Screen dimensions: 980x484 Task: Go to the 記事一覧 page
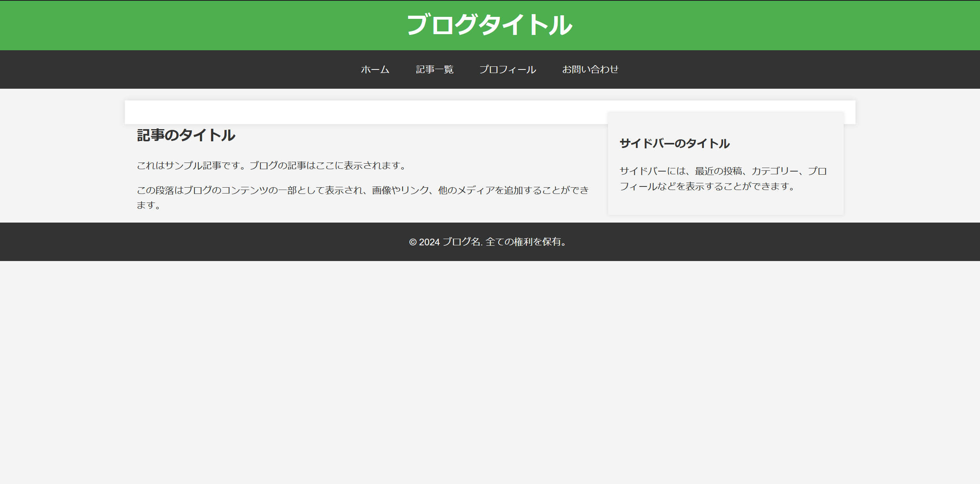point(434,69)
